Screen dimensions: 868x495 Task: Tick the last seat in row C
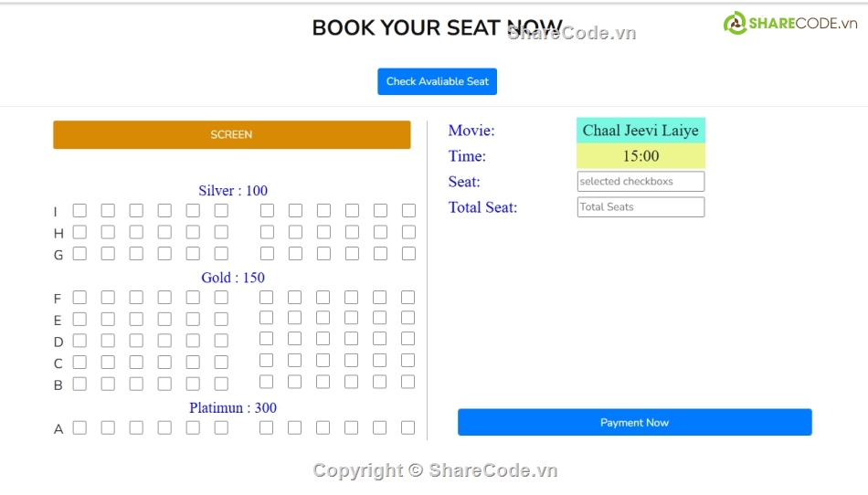tap(408, 361)
